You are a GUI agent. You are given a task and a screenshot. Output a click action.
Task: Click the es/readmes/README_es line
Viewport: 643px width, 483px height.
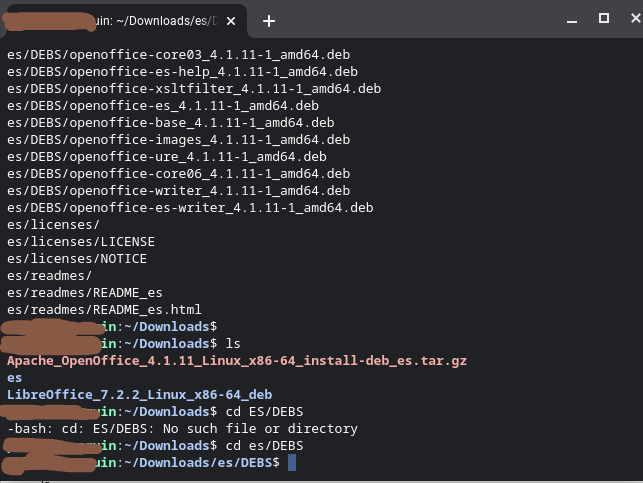click(x=84, y=293)
